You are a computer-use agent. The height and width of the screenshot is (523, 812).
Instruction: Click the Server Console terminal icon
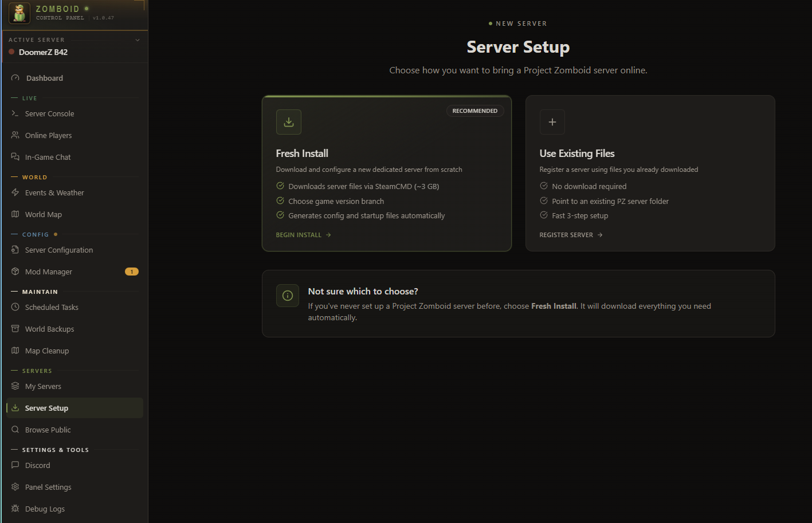pos(15,113)
